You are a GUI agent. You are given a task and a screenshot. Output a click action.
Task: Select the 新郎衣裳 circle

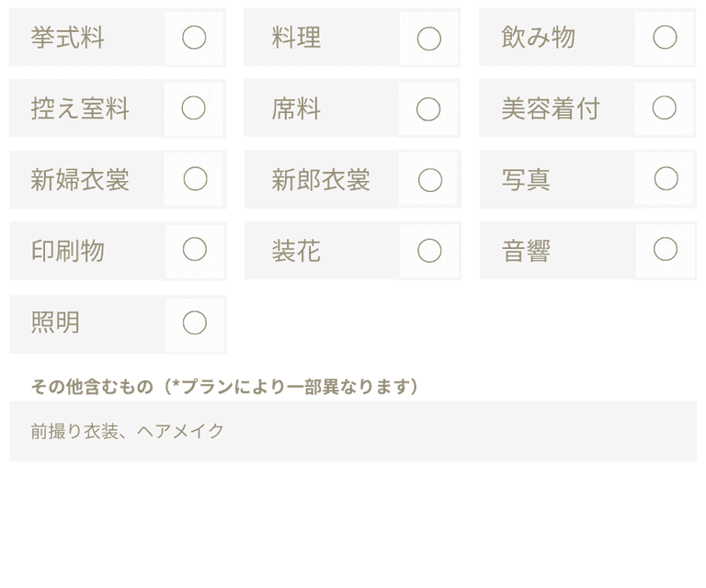pos(430,180)
